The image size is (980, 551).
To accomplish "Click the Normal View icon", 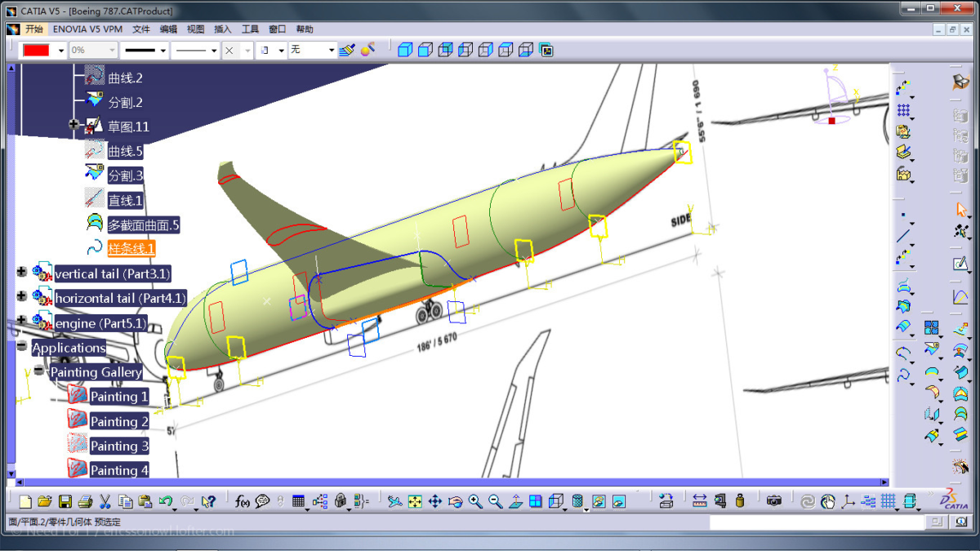I will [x=515, y=501].
